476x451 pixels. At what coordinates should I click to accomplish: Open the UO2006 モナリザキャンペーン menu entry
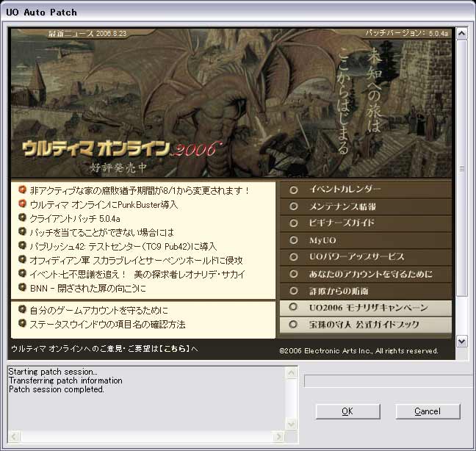point(366,308)
